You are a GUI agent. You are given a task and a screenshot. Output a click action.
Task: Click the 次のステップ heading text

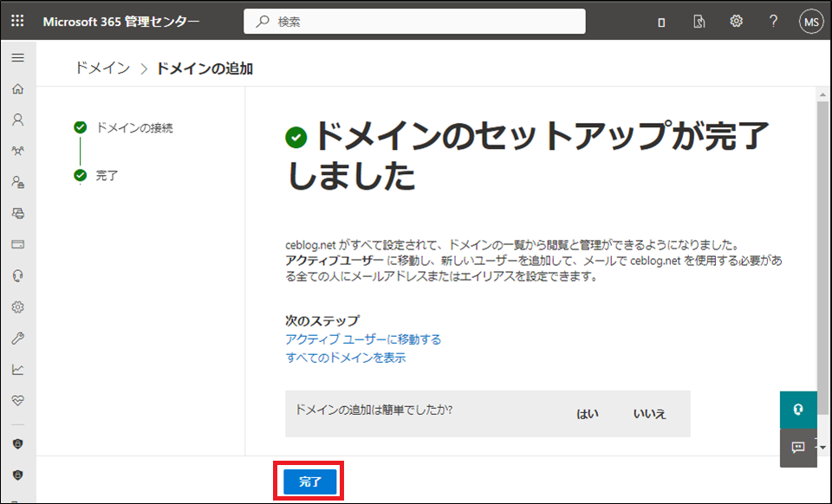[x=322, y=320]
